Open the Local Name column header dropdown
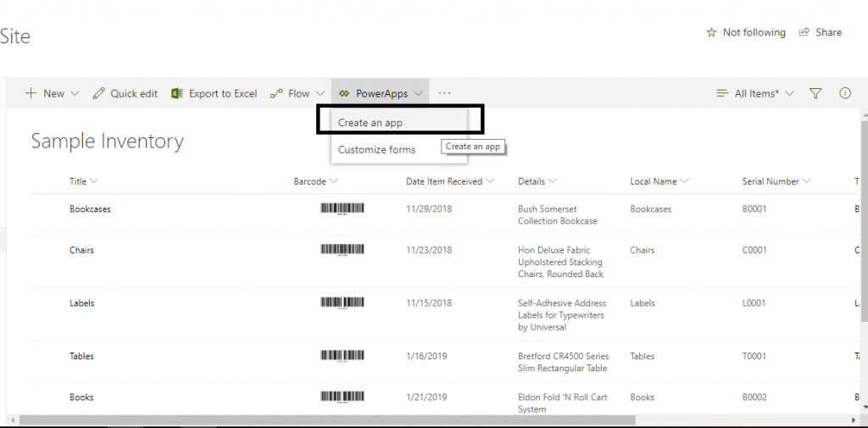 point(684,181)
